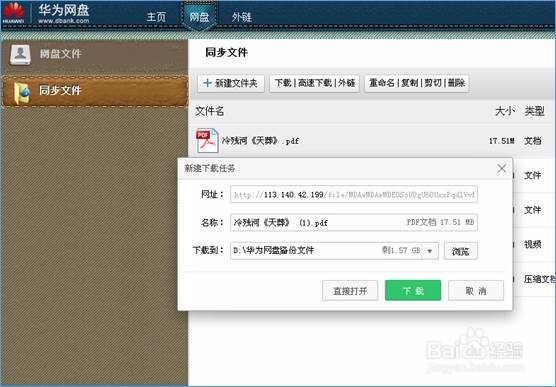Click 删除 in the toolbar
This screenshot has height=387, width=556.
456,83
